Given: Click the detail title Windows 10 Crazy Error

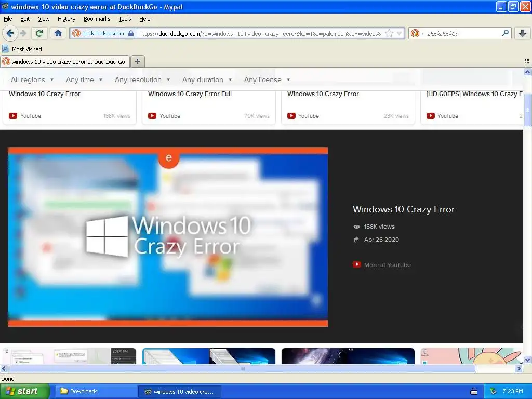Looking at the screenshot, I should [403, 209].
